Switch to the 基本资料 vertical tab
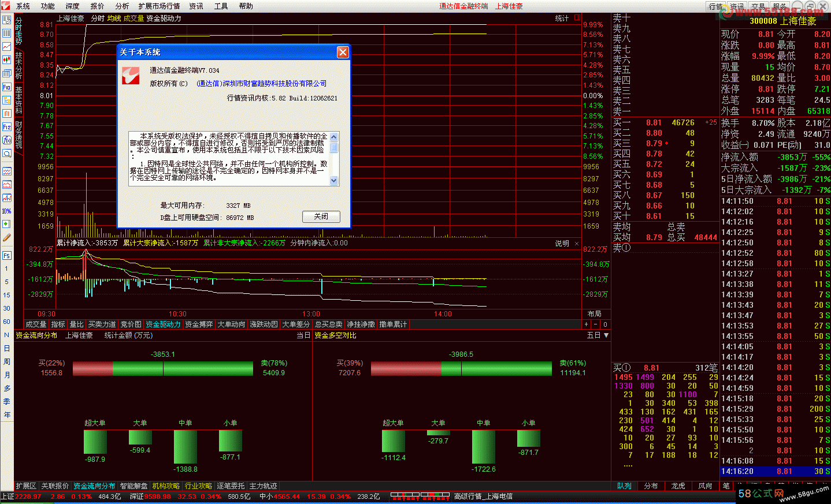 [x=18, y=100]
